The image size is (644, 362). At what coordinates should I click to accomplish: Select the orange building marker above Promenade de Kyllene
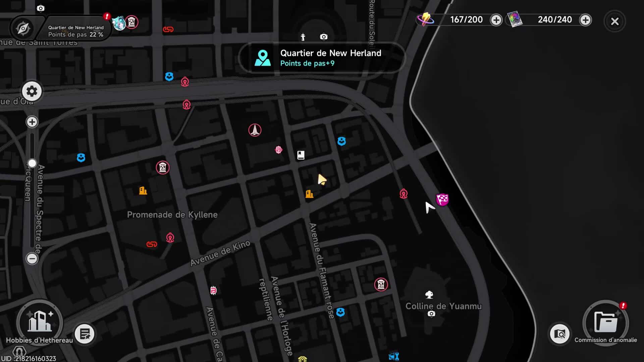coord(143,191)
